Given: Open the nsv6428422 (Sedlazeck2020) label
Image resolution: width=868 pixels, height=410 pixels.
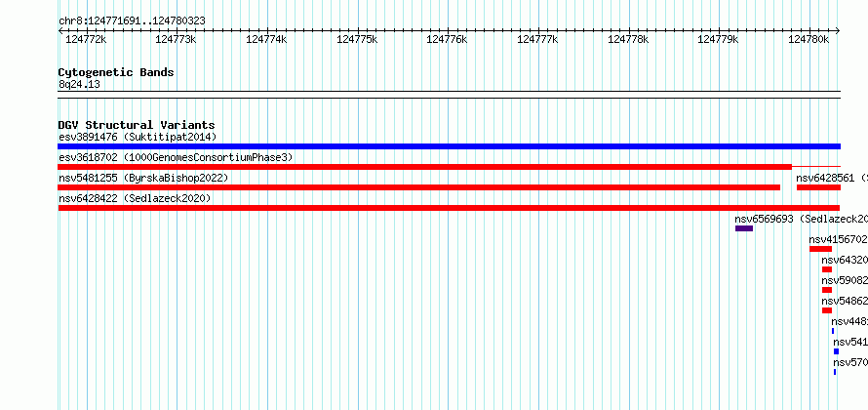Looking at the screenshot, I should pos(135,198).
